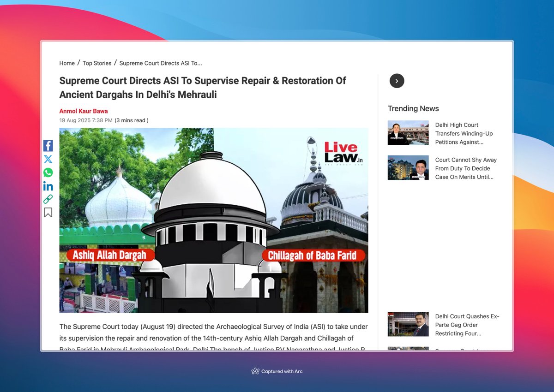The height and width of the screenshot is (392, 554).
Task: Open Top Stories breadcrumb
Action: tap(97, 63)
